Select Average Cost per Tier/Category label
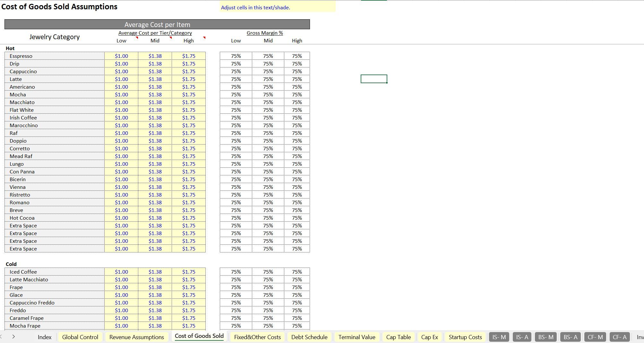644x343 pixels. [x=155, y=33]
